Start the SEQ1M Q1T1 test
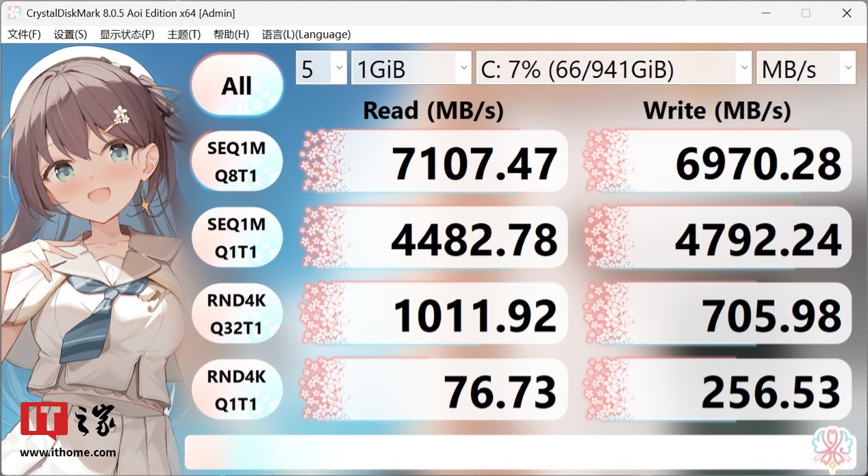Image resolution: width=868 pixels, height=476 pixels. (x=236, y=238)
